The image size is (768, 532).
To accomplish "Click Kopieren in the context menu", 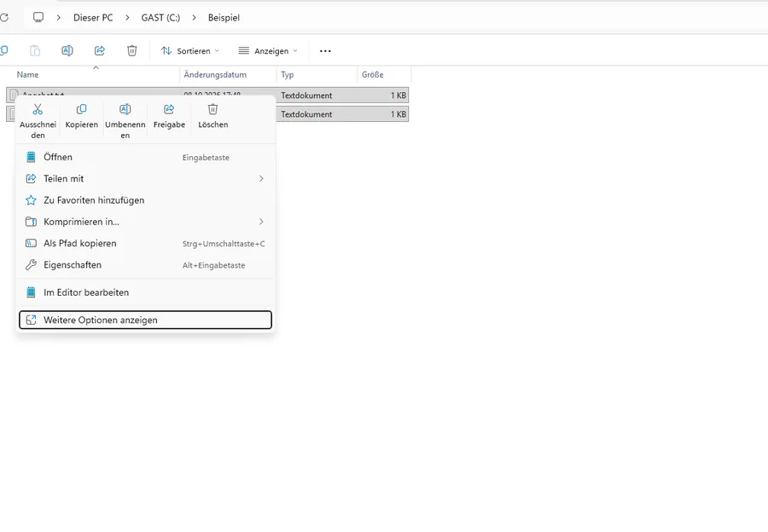I will (81, 118).
